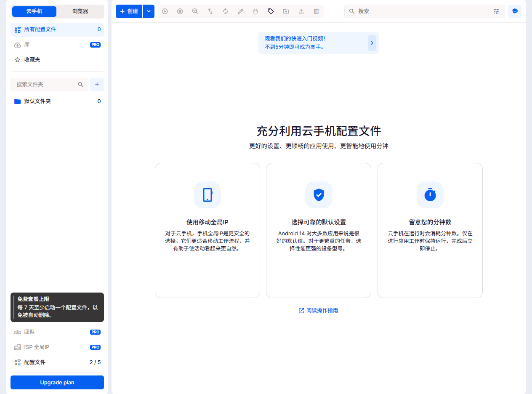Viewport: 532px width, 394px height.
Task: Switch to the 云手机 tab
Action: pyautogui.click(x=34, y=11)
